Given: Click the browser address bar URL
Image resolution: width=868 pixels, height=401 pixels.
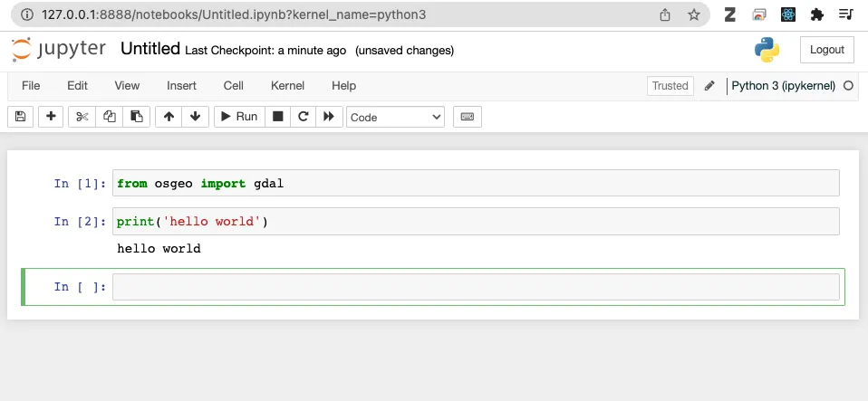Looking at the screenshot, I should pos(234,14).
